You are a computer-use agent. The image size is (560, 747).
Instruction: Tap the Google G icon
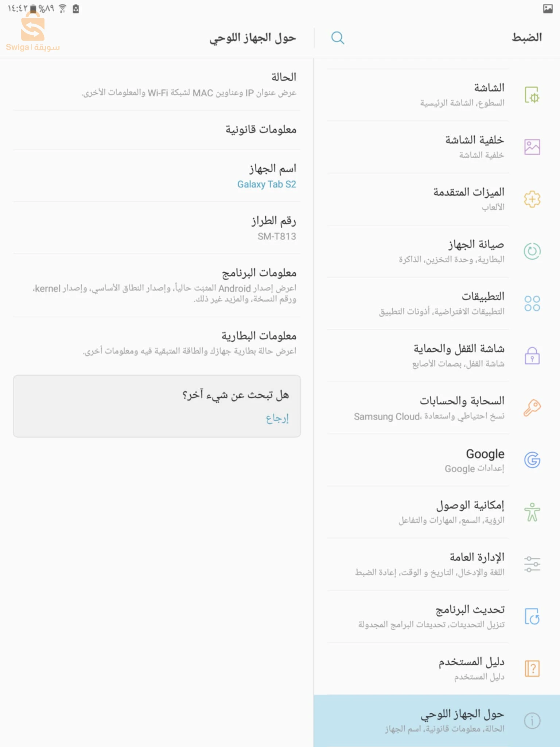pyautogui.click(x=532, y=460)
